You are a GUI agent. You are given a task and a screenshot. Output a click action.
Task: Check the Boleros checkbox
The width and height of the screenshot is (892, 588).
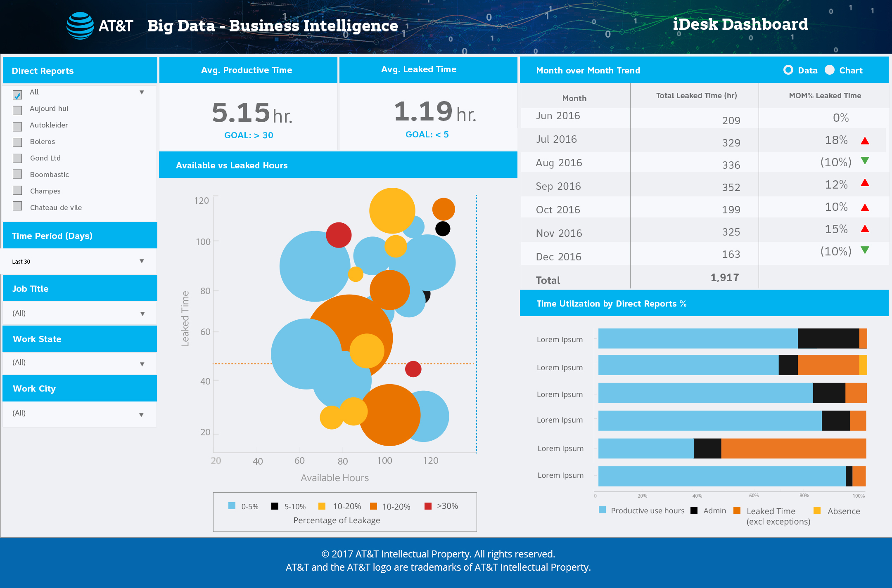pos(17,142)
